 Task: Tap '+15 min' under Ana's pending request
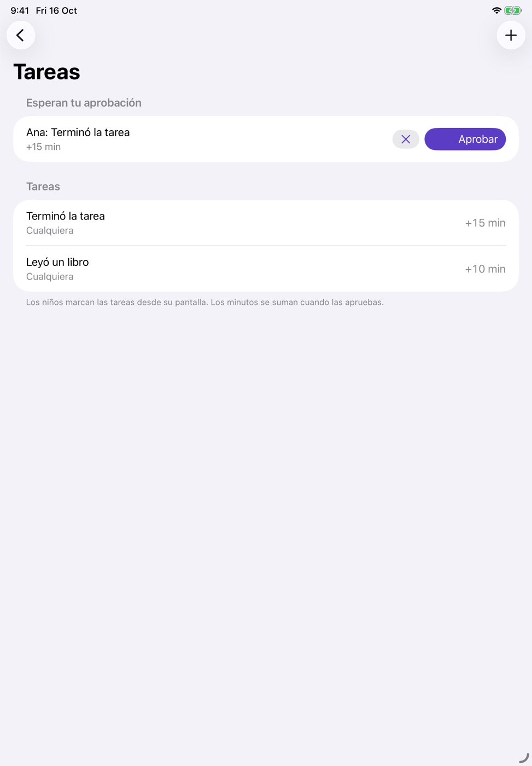pyautogui.click(x=43, y=147)
